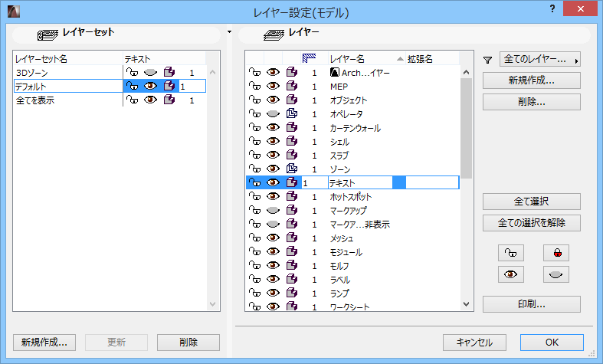Click lock icon in 3Dゾーン layer set
The width and height of the screenshot is (603, 364).
tap(132, 72)
